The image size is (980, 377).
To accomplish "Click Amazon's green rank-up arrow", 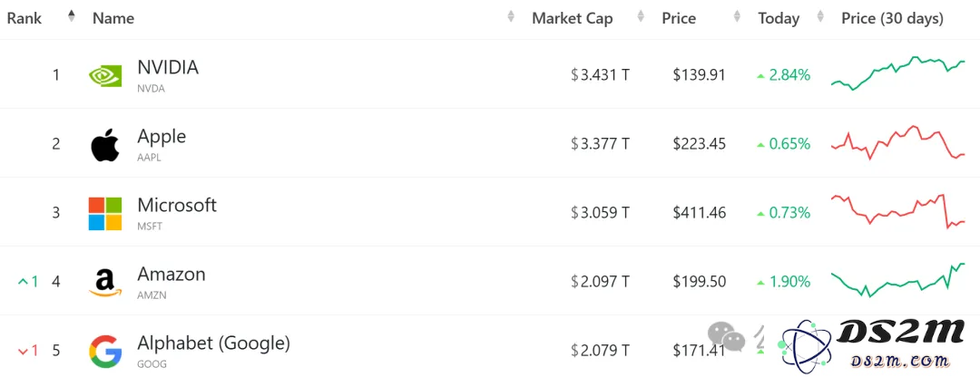I will (23, 282).
